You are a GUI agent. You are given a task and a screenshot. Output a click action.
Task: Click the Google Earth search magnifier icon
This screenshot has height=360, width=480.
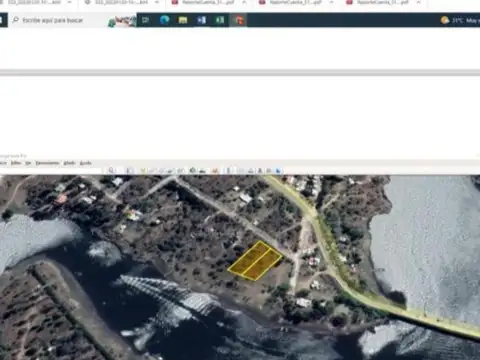click(111, 170)
